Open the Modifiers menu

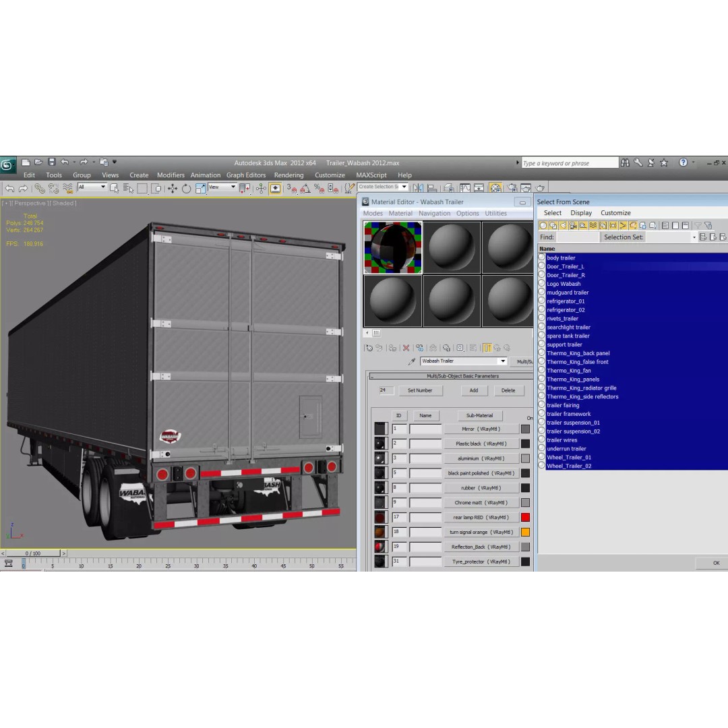coord(171,175)
